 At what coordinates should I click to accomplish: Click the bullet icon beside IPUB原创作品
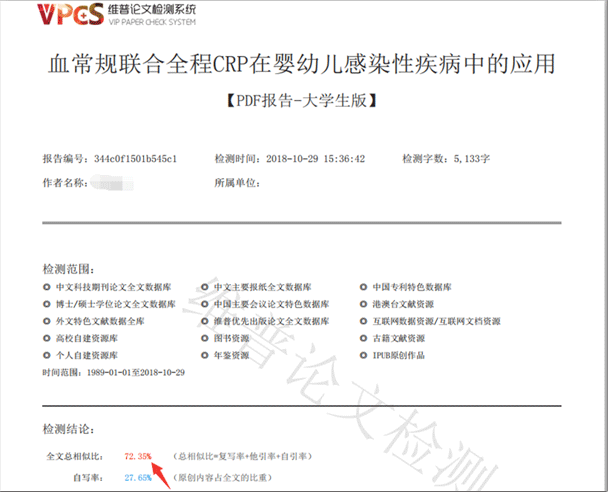coord(364,355)
